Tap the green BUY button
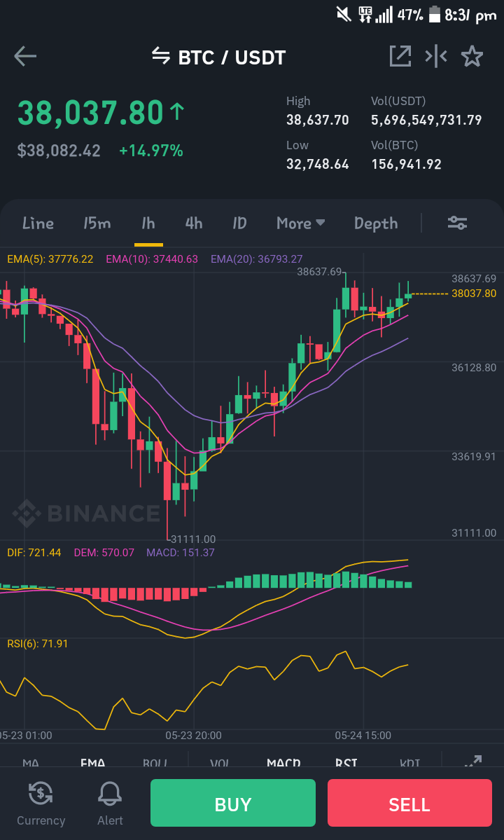The width and height of the screenshot is (504, 840). point(232,803)
